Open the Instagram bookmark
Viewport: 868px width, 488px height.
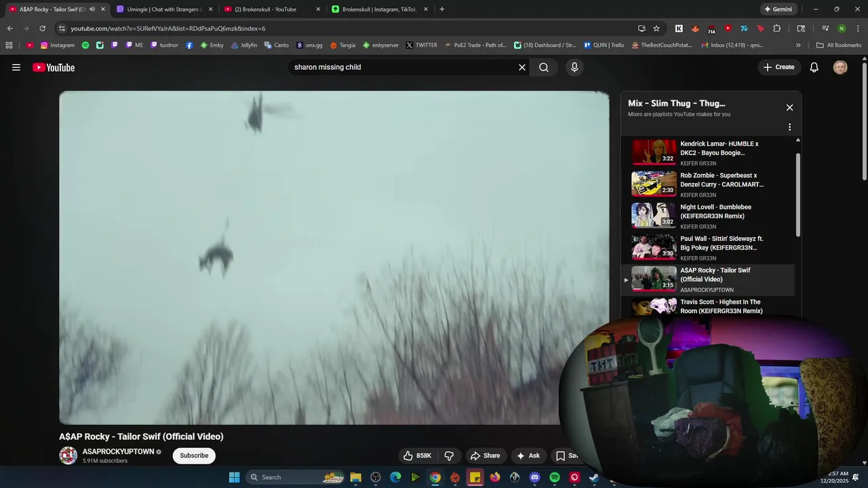point(58,45)
